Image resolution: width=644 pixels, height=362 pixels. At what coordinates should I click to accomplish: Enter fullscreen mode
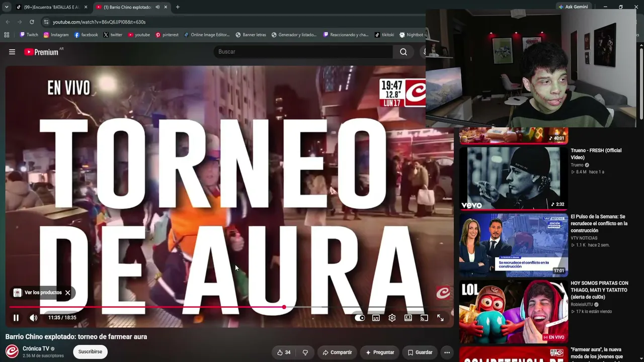440,318
